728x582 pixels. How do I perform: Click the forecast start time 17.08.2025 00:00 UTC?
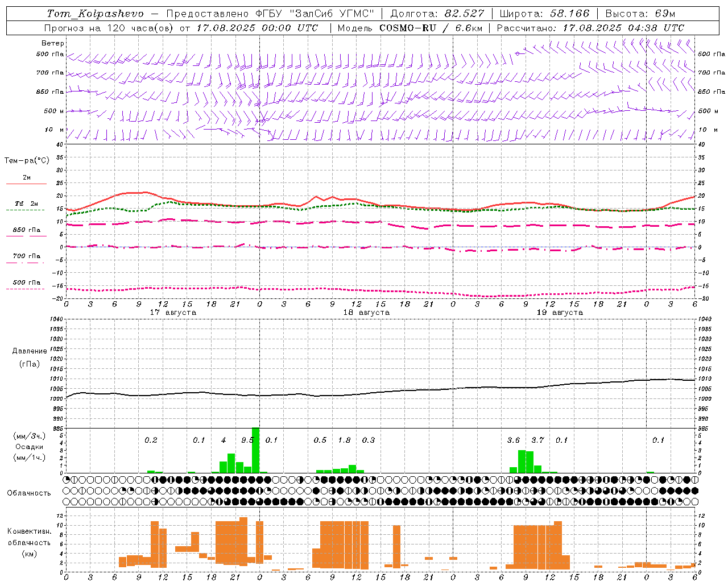[257, 28]
